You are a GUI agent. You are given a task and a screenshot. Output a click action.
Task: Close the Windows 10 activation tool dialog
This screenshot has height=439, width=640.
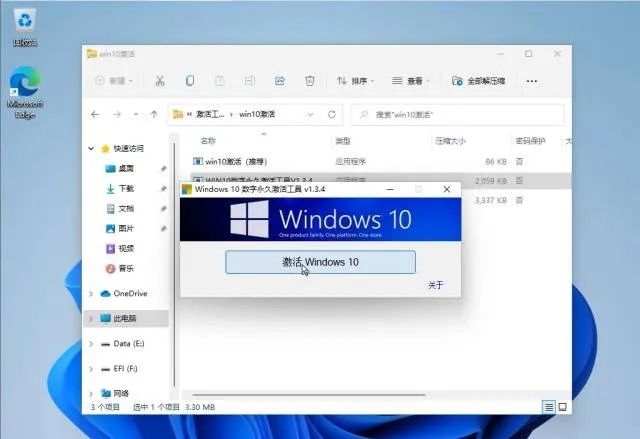tap(447, 189)
